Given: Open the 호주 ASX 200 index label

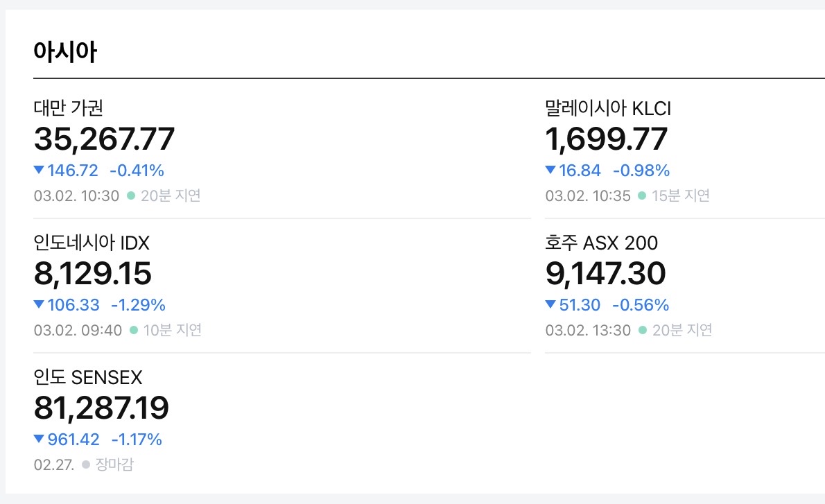Looking at the screenshot, I should coord(601,243).
